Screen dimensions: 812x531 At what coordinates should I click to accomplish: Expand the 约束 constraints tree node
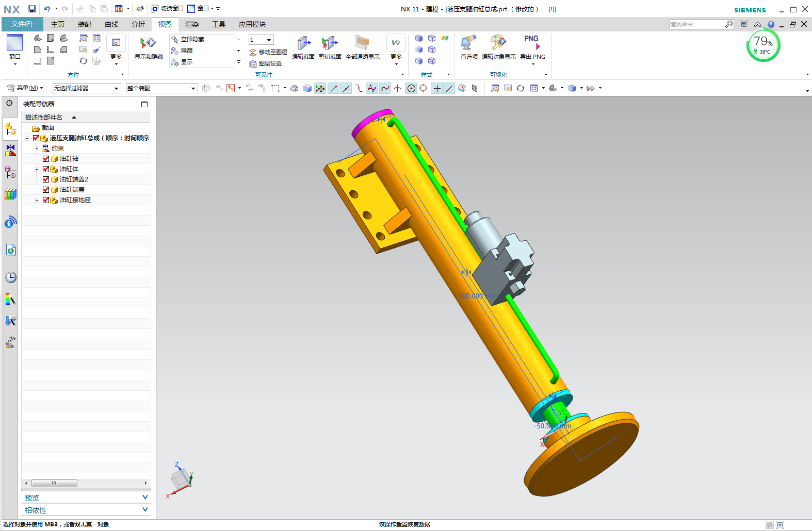37,148
